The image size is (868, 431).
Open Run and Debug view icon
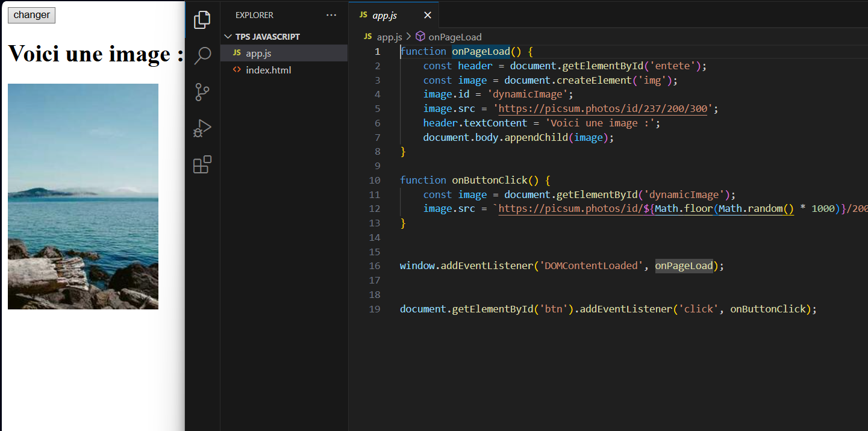202,128
